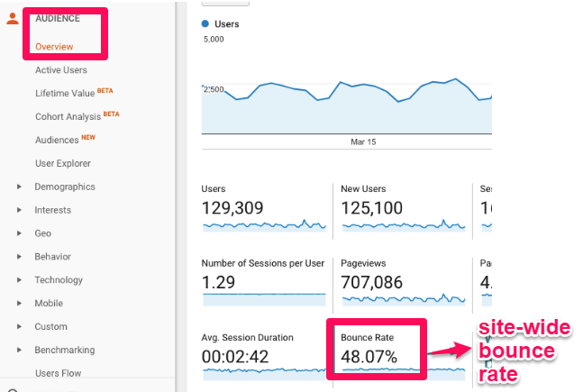This screenshot has height=392, width=583.
Task: Expand the Behavior section arrow
Action: [x=19, y=257]
